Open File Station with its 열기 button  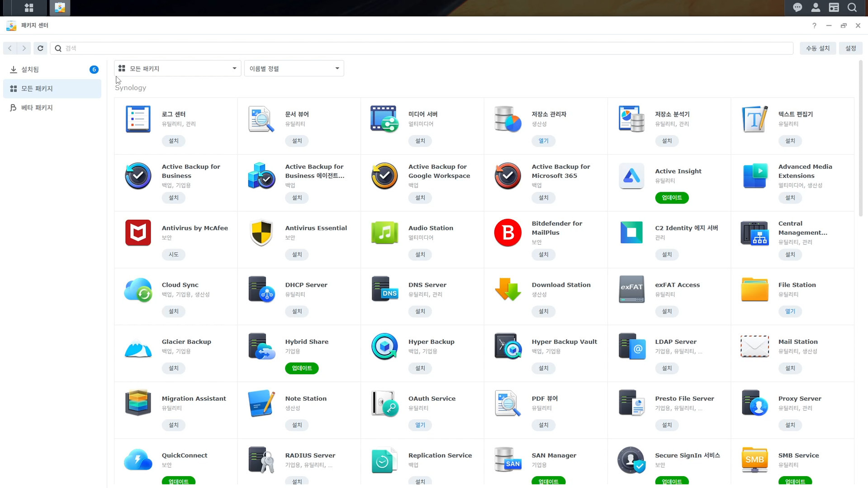(x=790, y=311)
